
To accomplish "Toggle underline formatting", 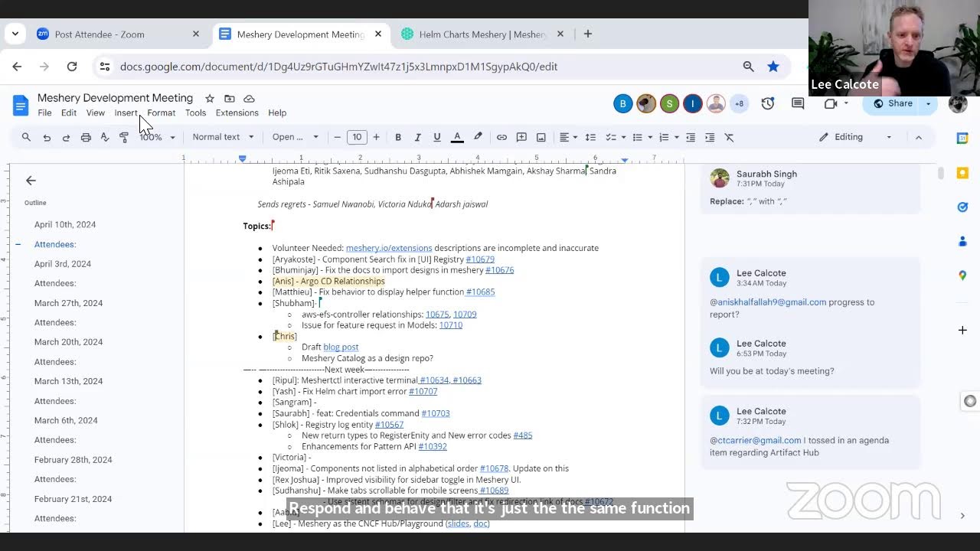I will point(437,137).
